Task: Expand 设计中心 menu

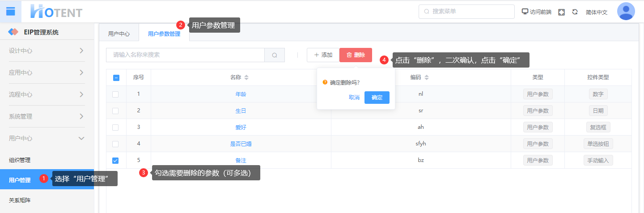Action: click(x=47, y=51)
